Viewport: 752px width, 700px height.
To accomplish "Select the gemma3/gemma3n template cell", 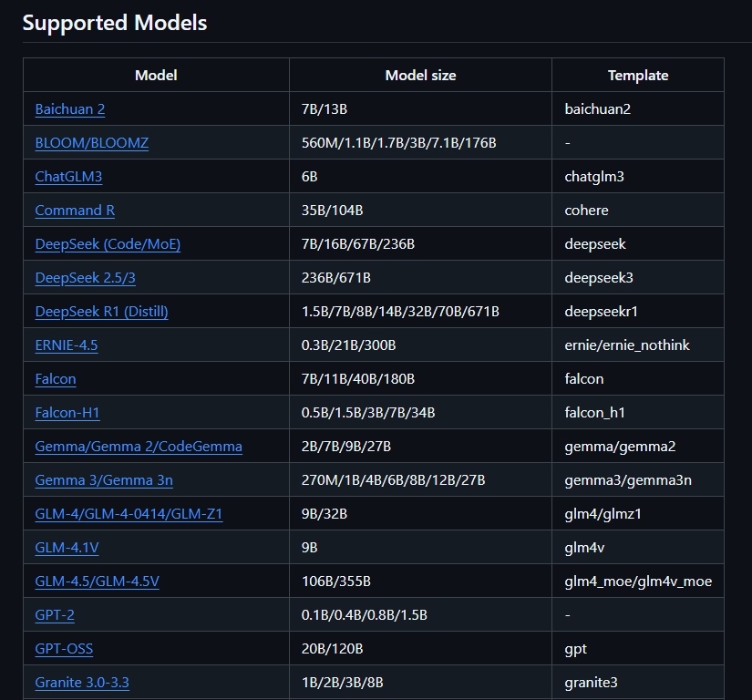I will click(638, 479).
